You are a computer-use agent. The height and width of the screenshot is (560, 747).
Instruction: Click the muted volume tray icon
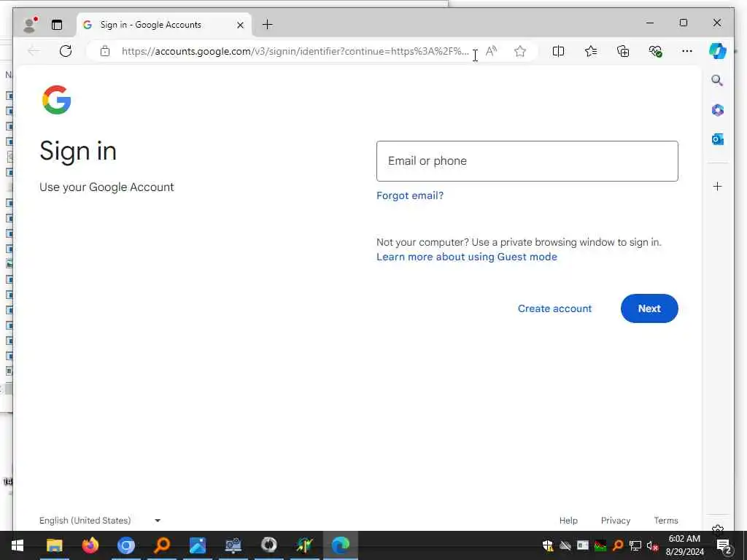(652, 545)
